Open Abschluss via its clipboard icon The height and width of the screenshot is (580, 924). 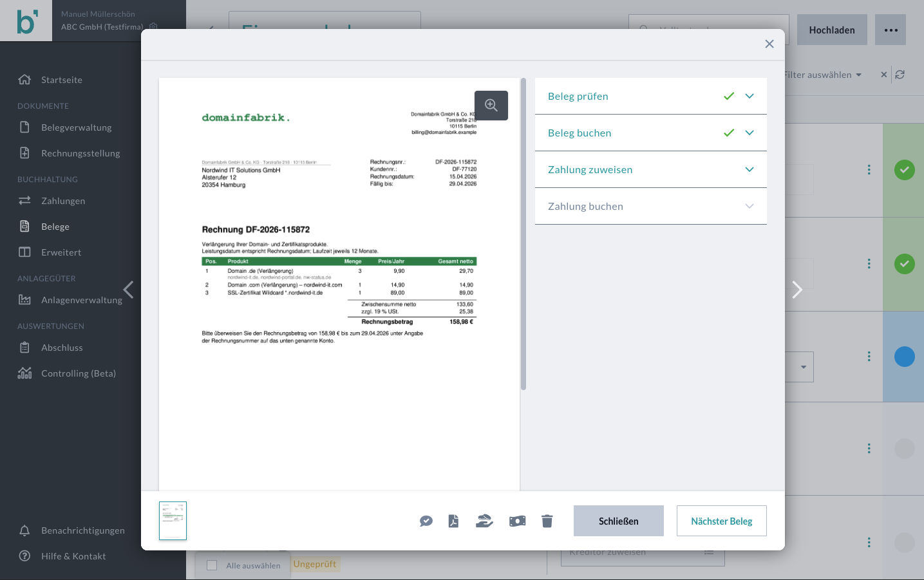pos(24,348)
